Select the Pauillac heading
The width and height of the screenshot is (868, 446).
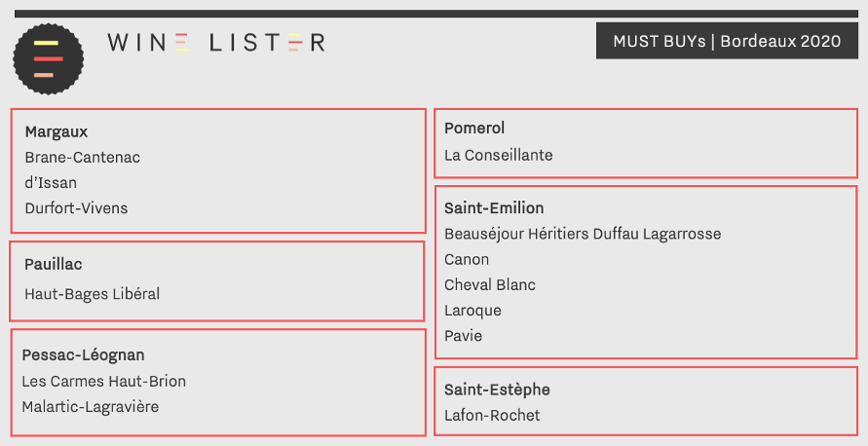54,265
